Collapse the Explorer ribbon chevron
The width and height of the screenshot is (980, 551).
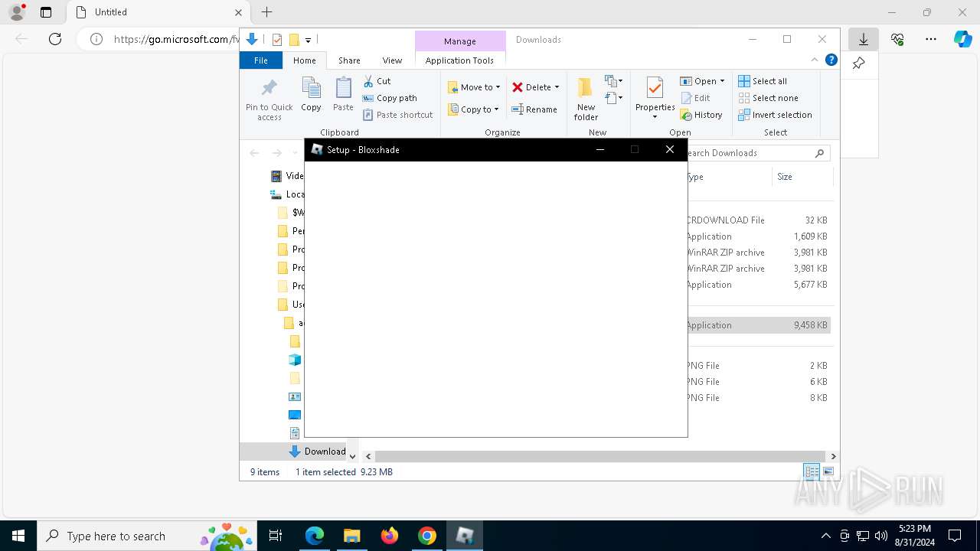click(x=814, y=60)
